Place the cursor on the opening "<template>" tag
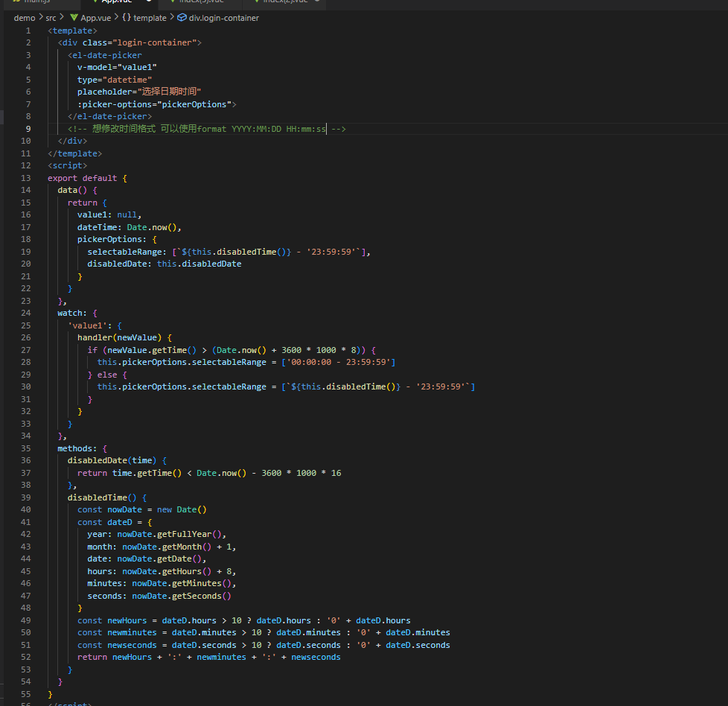The width and height of the screenshot is (728, 706). (x=72, y=31)
